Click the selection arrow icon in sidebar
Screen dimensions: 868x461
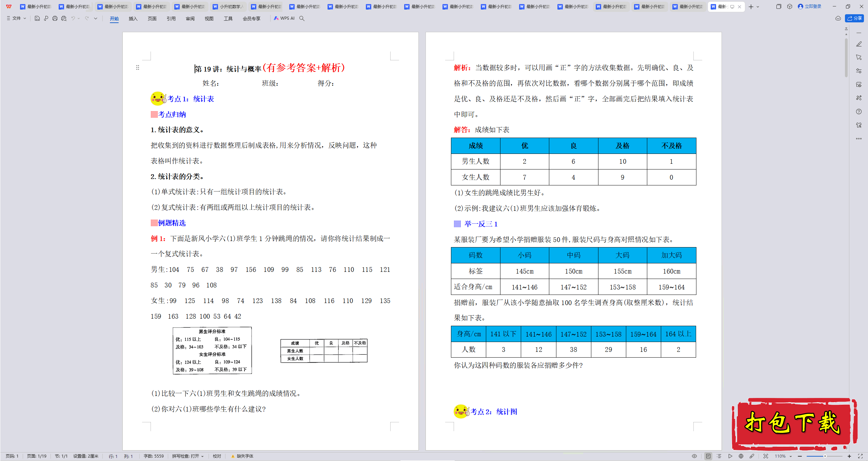click(x=859, y=57)
